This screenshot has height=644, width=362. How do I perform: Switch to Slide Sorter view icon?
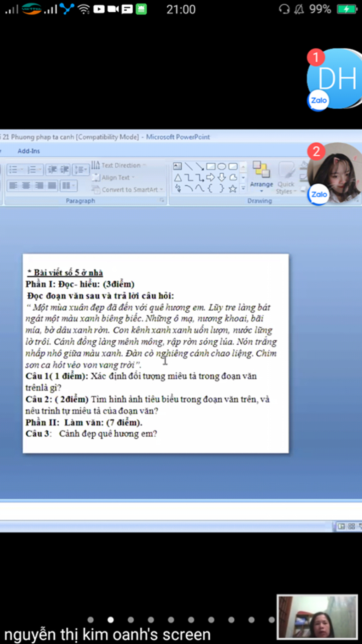pos(351,526)
